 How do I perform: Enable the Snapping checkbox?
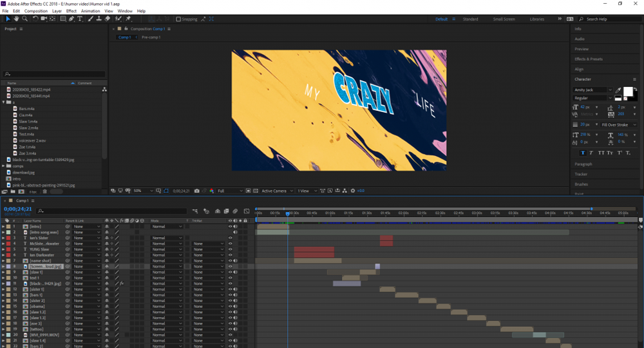click(178, 19)
